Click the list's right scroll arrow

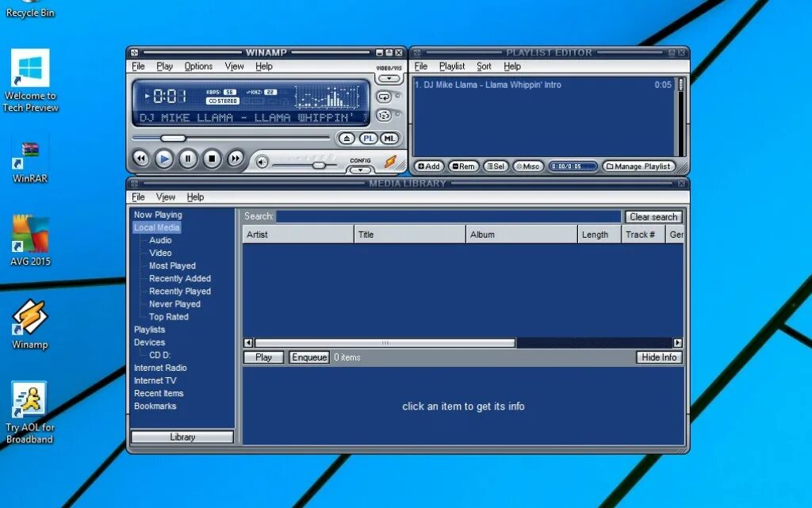pyautogui.click(x=677, y=342)
